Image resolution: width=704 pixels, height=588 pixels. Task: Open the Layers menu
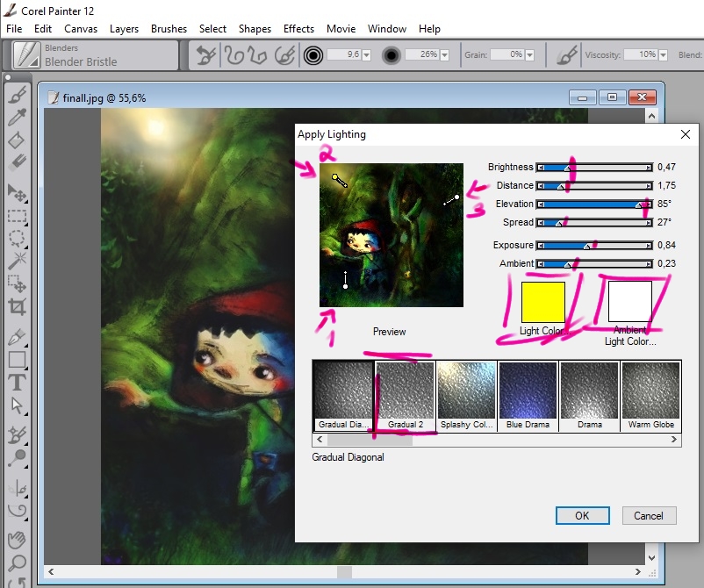tap(124, 29)
